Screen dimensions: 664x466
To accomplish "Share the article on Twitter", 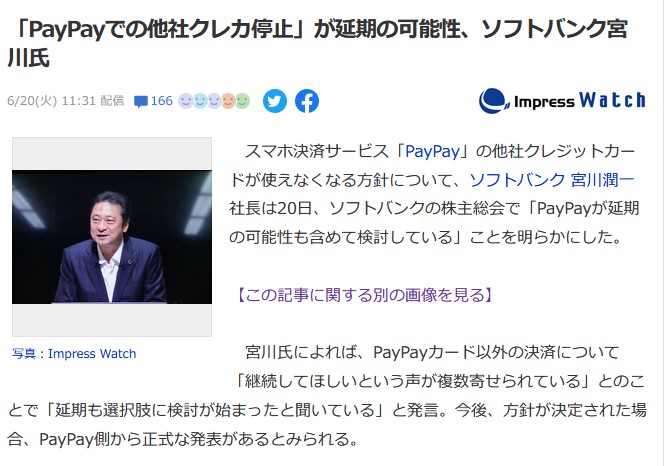I will [275, 101].
